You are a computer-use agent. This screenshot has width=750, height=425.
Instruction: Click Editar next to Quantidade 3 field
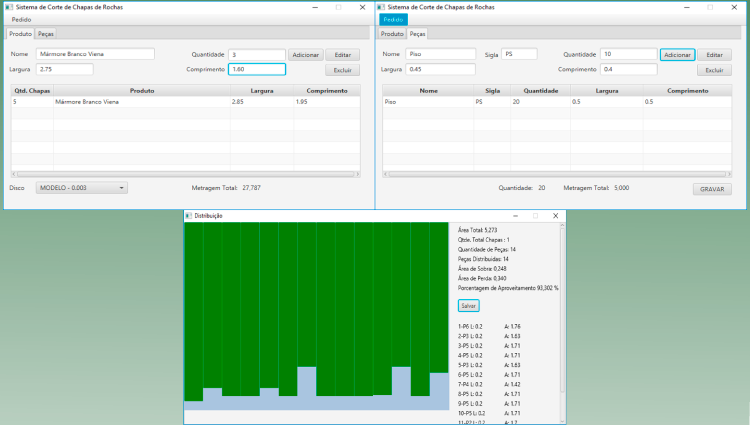click(342, 54)
